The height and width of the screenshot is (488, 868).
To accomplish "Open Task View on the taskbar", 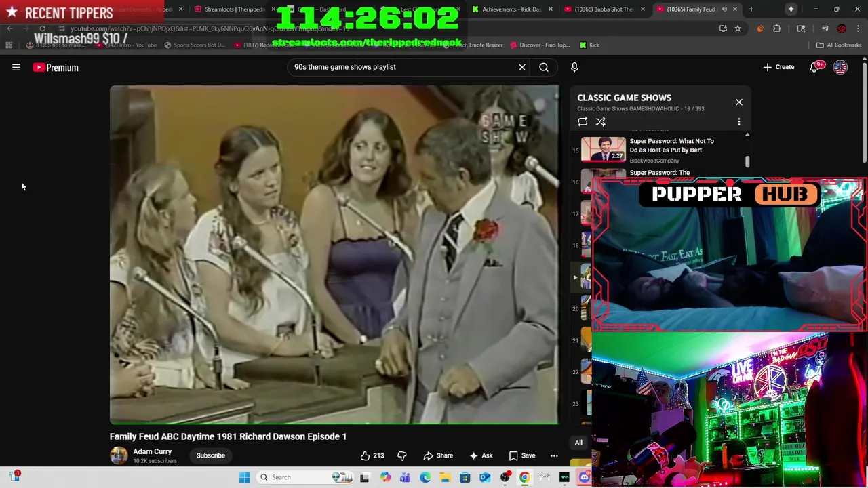I will (364, 477).
